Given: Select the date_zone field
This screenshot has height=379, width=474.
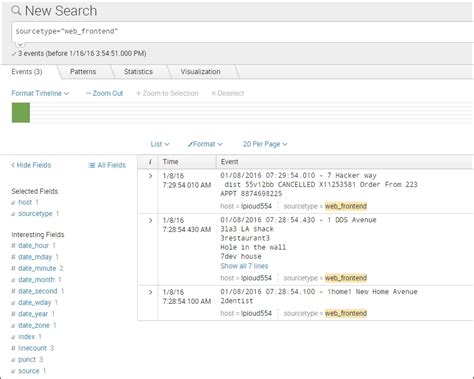Looking at the screenshot, I should tap(34, 325).
